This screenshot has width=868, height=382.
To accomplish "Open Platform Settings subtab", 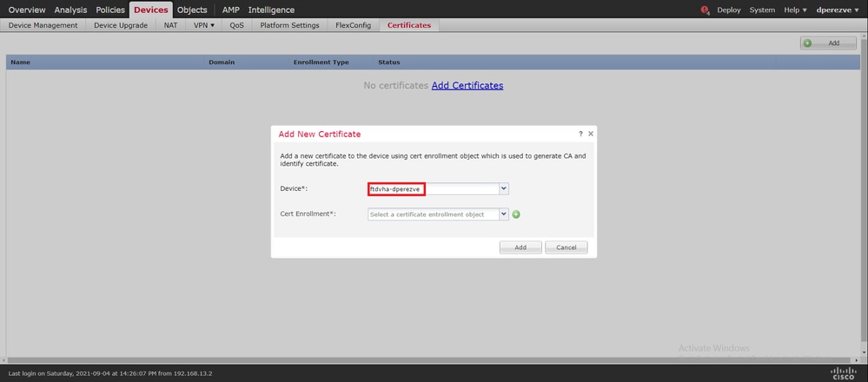I will 289,25.
